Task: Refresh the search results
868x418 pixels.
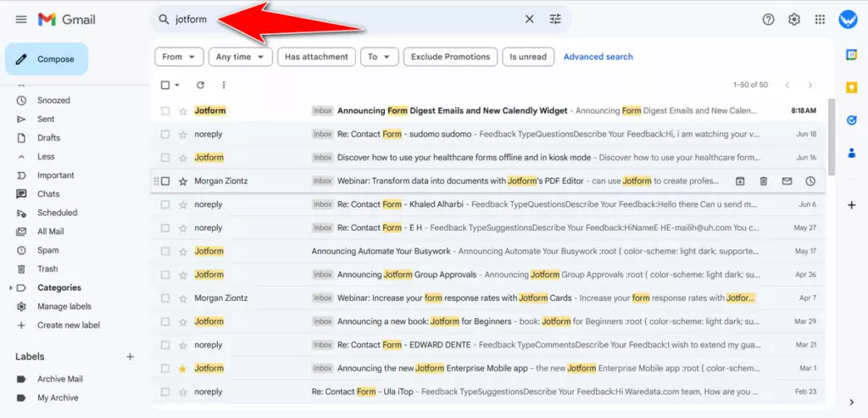Action: pos(200,85)
